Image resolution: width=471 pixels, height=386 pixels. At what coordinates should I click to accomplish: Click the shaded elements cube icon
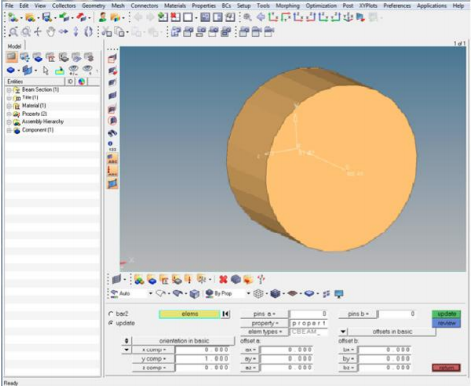click(275, 294)
